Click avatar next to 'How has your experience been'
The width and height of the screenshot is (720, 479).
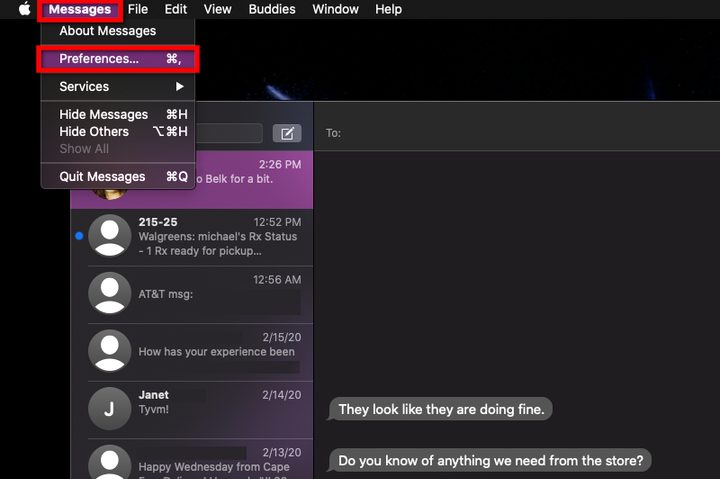110,351
